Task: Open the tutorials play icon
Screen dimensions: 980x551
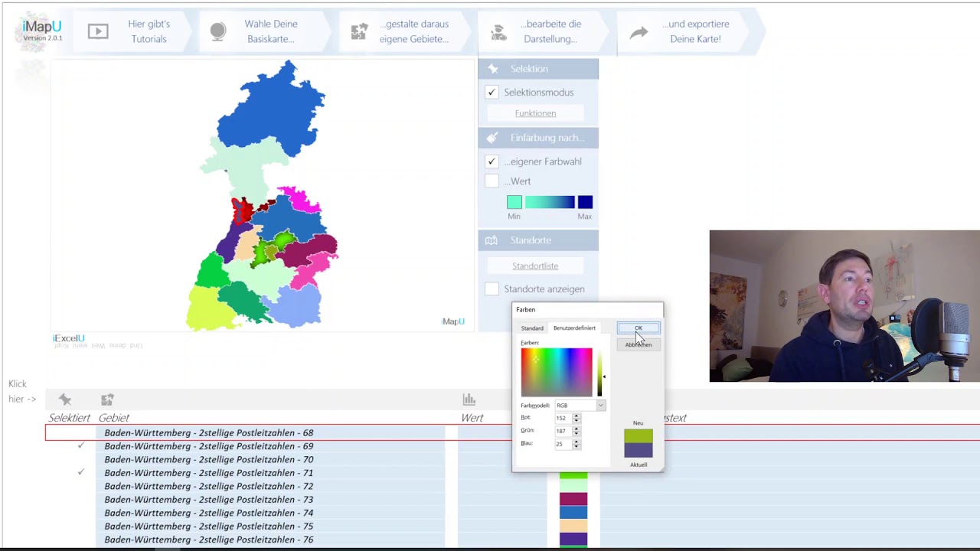Action: pos(98,31)
